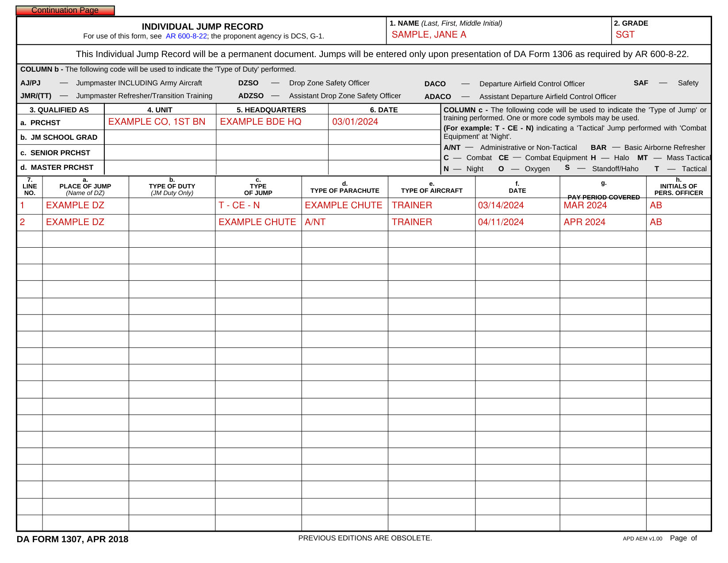Image resolution: width=728 pixels, height=563 pixels.
Task: Click the DZSO duty code label
Action: 248,83
